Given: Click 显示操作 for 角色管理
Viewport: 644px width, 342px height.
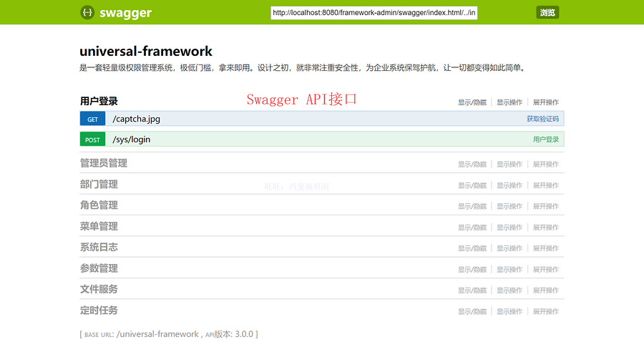Looking at the screenshot, I should click(x=509, y=206).
